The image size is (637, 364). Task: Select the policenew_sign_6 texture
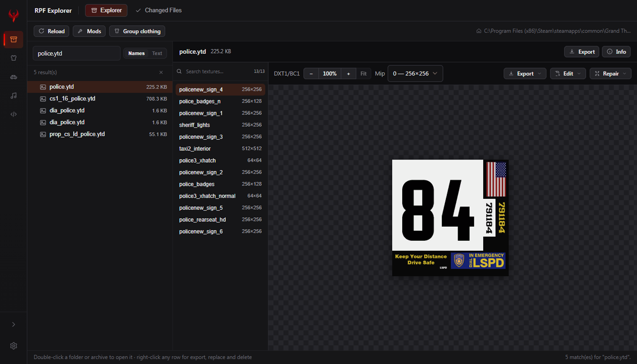pos(220,231)
